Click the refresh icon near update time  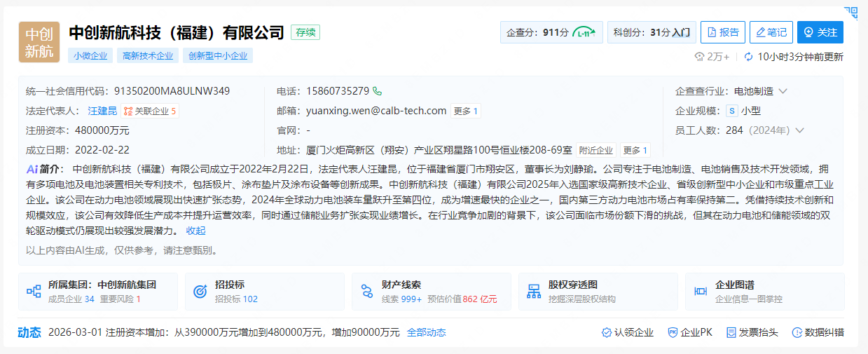(748, 57)
